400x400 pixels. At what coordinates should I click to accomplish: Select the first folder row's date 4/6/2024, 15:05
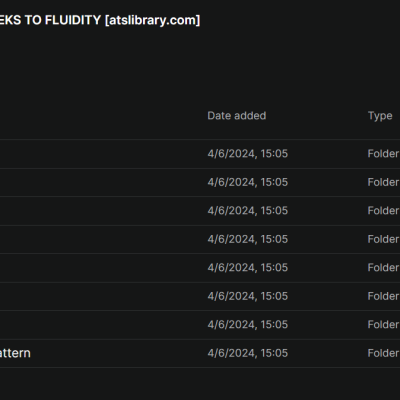coord(248,154)
